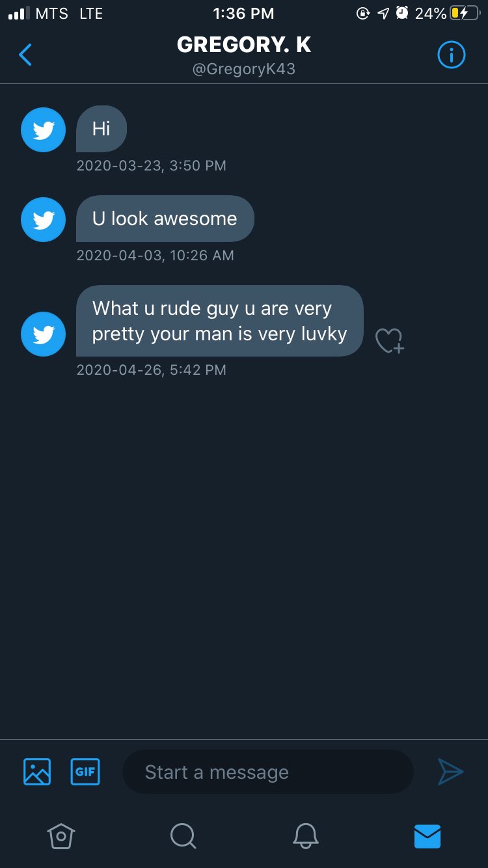Go to the Home tab

coord(61,835)
